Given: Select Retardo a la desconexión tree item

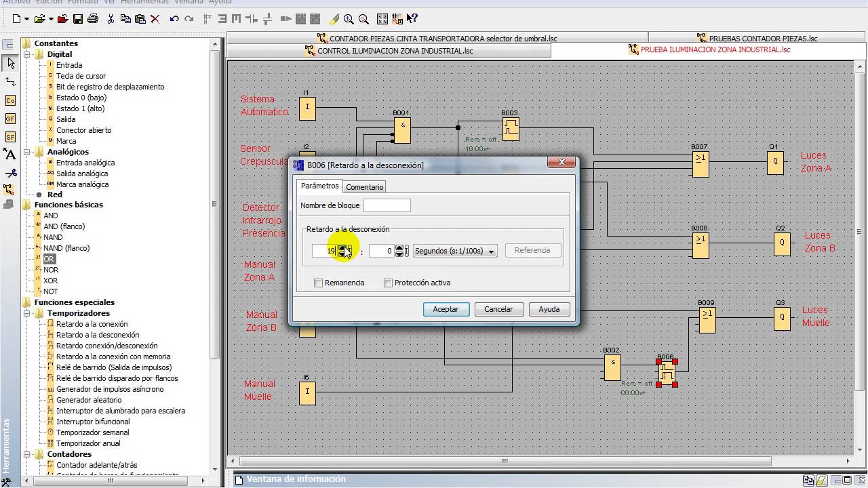Looking at the screenshot, I should coord(98,335).
